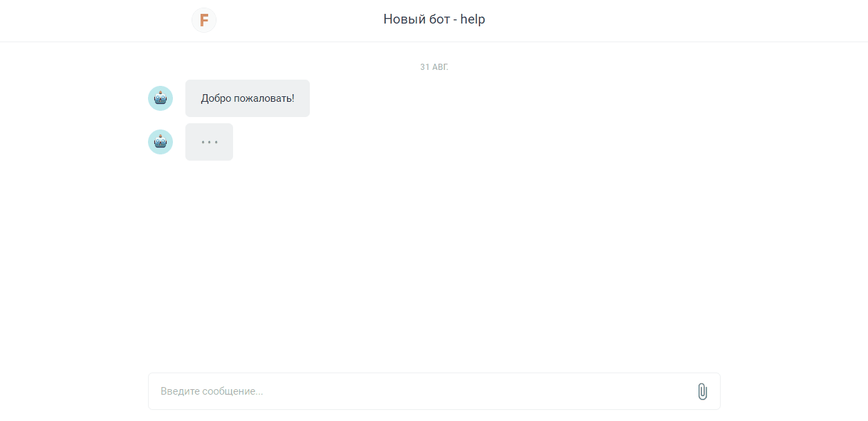Click the paperclip attach file icon
Image resolution: width=868 pixels, height=421 pixels.
click(702, 391)
